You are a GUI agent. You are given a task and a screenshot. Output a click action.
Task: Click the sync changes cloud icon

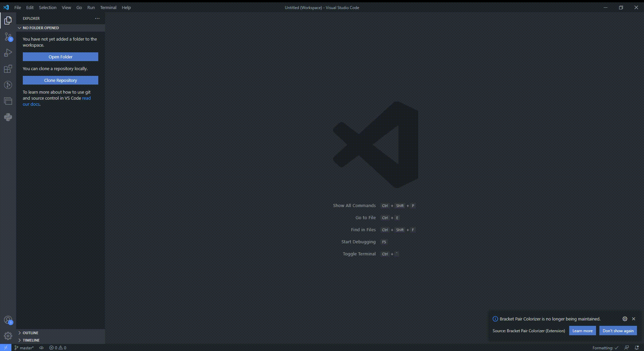(41, 348)
